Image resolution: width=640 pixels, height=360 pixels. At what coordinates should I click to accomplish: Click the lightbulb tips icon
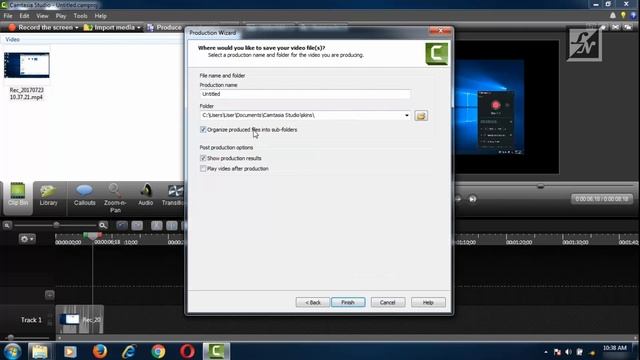pos(623,16)
